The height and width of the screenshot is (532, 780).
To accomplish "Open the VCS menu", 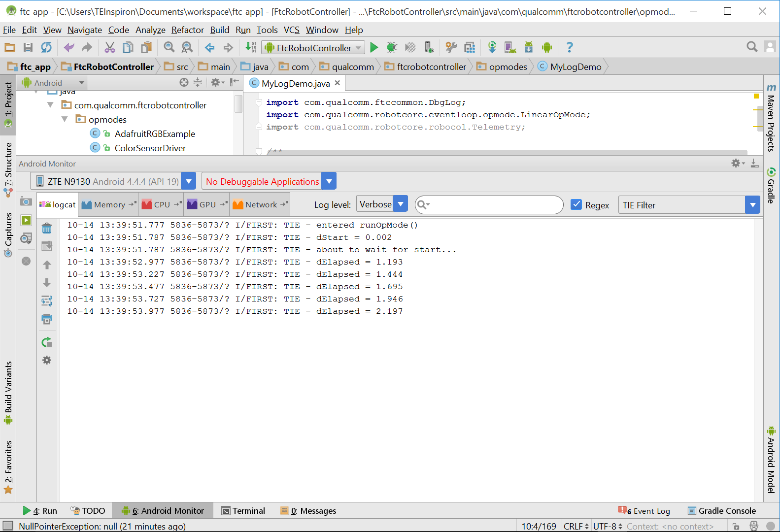I will (x=291, y=30).
